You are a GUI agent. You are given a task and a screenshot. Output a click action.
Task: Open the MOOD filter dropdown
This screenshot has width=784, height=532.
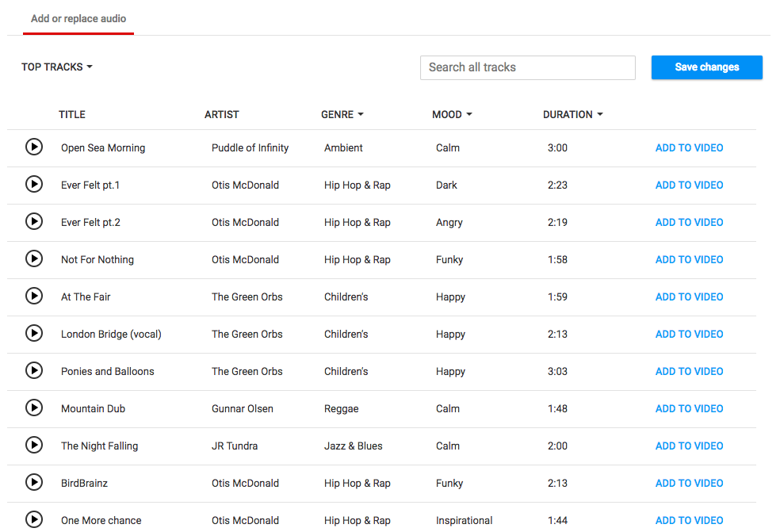(x=452, y=114)
